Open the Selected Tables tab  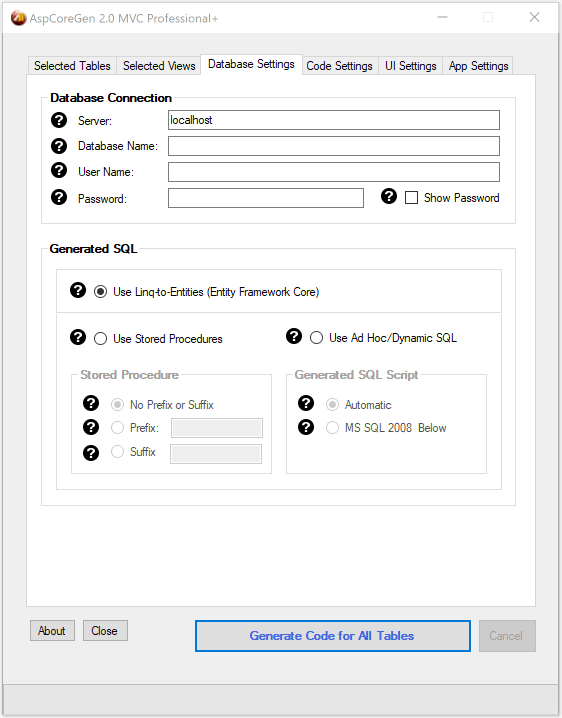[72, 66]
